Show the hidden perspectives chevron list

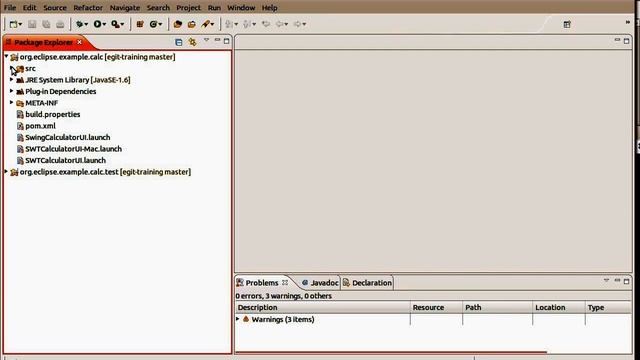(628, 22)
